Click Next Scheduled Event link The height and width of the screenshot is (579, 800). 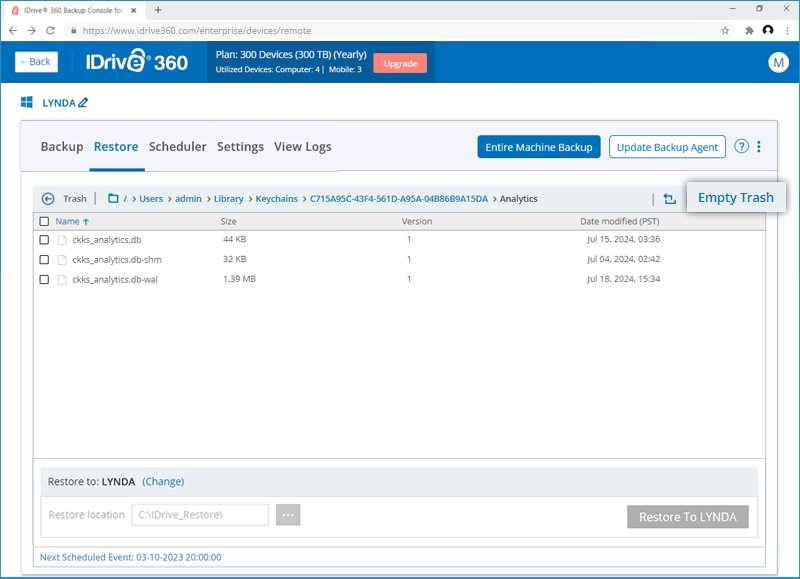(x=131, y=557)
